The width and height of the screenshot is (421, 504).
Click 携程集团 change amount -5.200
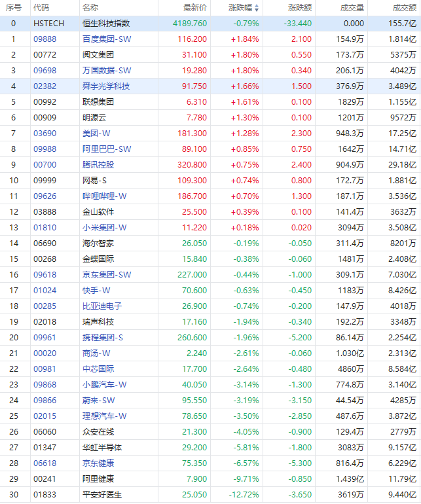point(300,338)
